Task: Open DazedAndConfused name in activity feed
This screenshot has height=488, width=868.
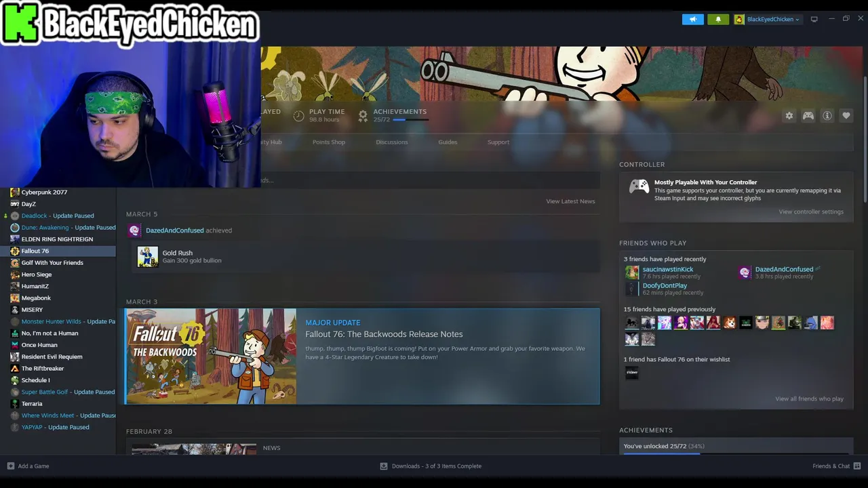Action: (x=175, y=230)
